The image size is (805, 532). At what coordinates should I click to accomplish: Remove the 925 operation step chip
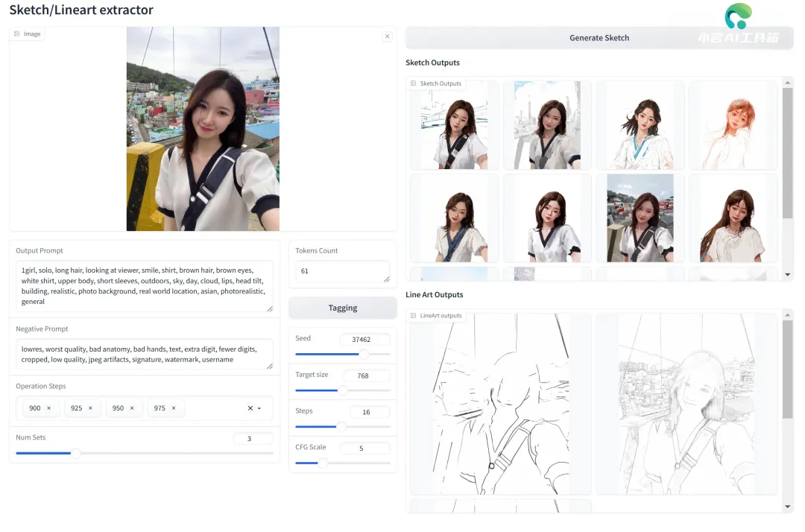pos(90,408)
